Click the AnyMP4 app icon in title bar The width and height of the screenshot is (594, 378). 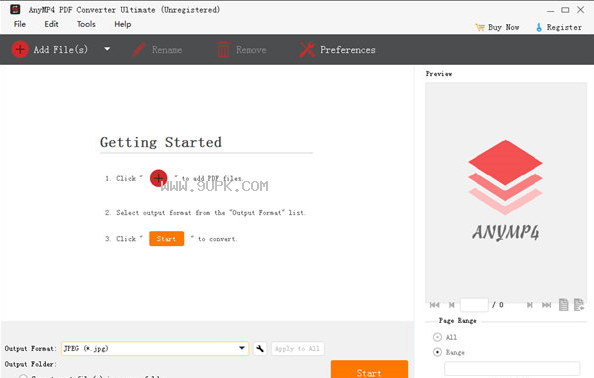pyautogui.click(x=15, y=9)
